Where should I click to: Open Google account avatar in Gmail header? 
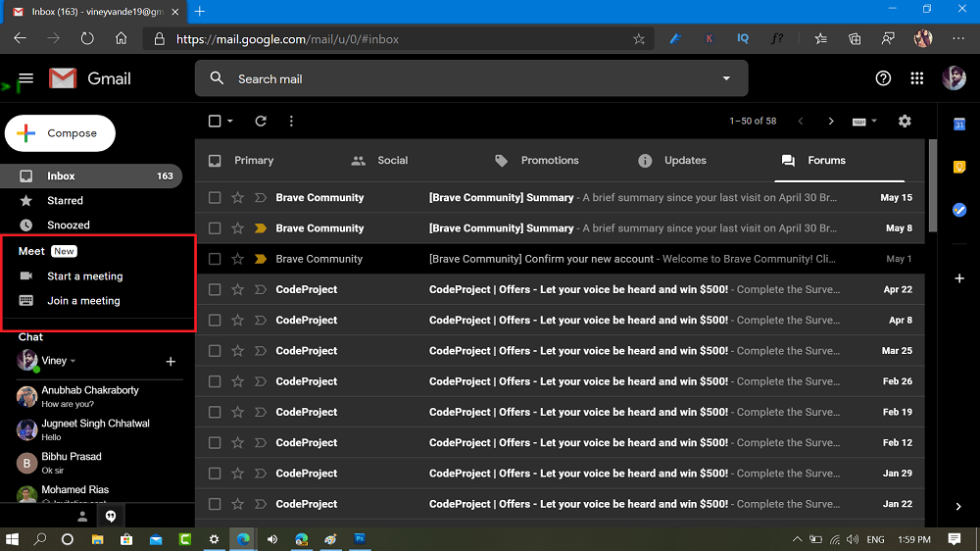(x=954, y=78)
